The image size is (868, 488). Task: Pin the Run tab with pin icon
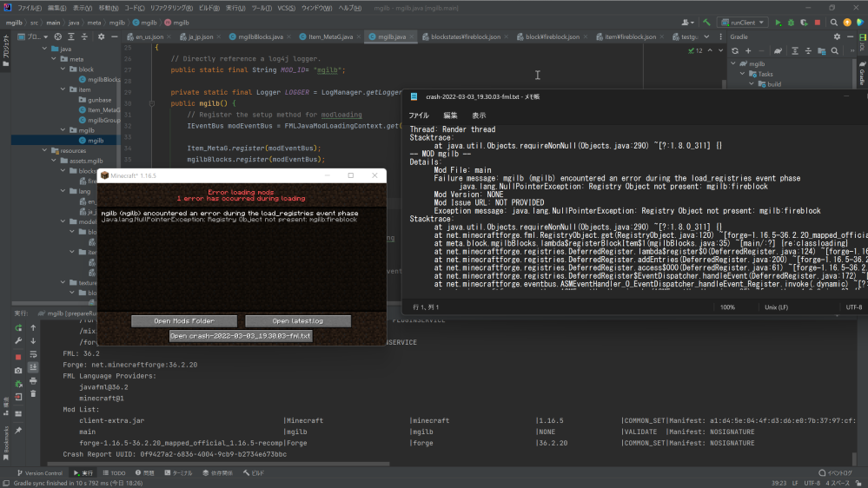(x=18, y=430)
